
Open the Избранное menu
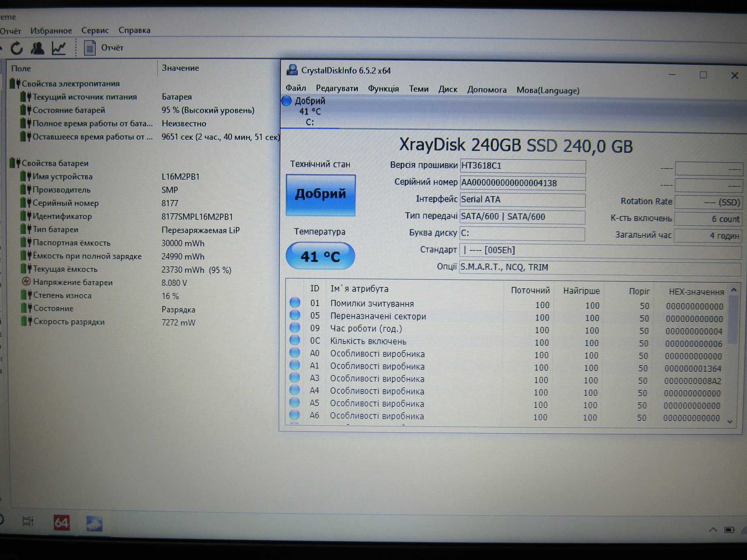point(51,30)
